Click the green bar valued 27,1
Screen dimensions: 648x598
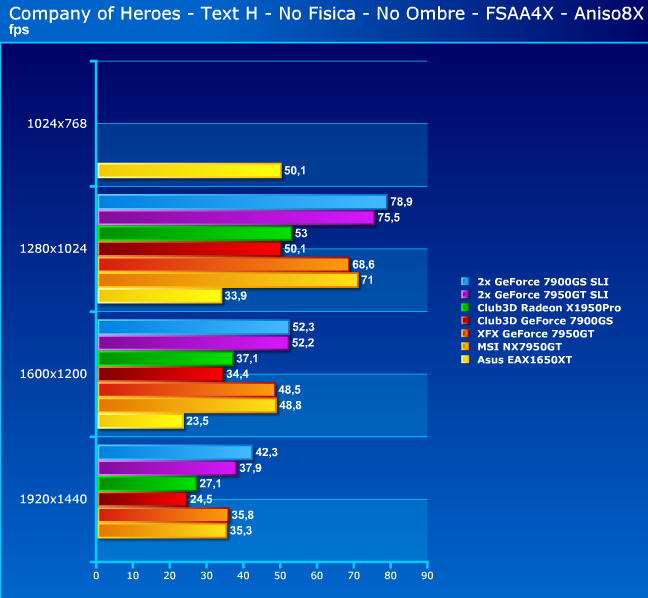pyautogui.click(x=148, y=484)
